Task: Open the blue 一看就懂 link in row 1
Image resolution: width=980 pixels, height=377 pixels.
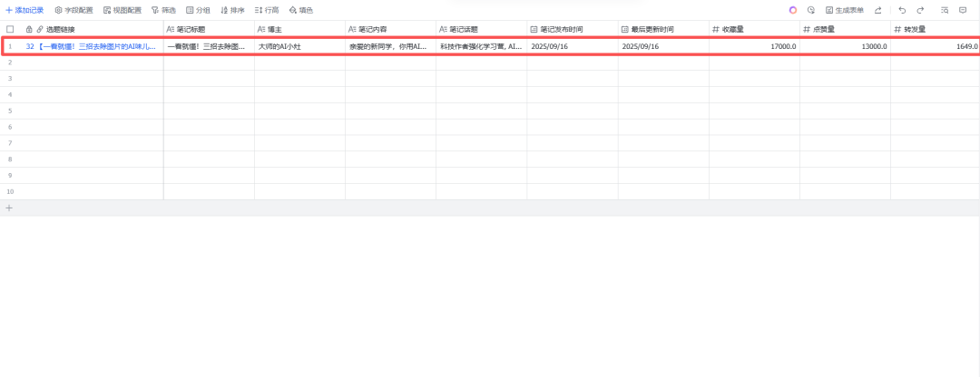Action: pos(91,46)
